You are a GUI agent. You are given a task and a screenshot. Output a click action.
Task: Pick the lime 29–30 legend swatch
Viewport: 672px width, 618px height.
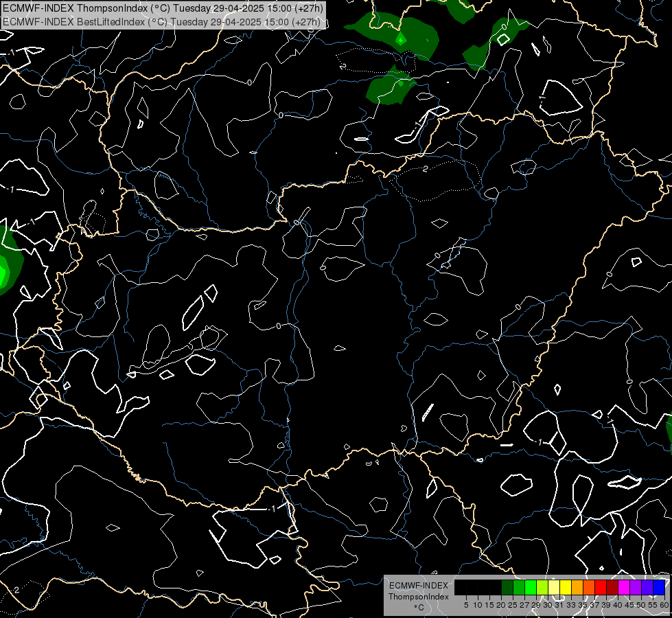click(x=542, y=587)
